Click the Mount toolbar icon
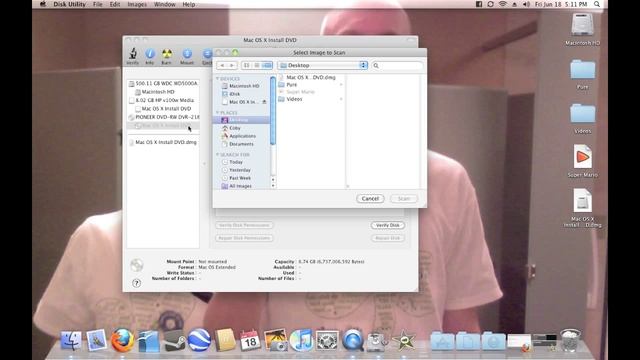This screenshot has height=360, width=640. [187, 56]
